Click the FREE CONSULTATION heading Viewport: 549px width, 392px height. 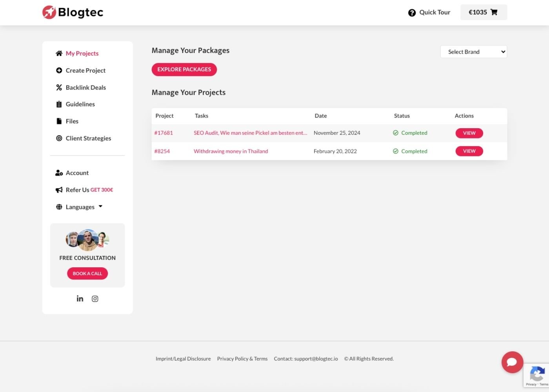(87, 258)
